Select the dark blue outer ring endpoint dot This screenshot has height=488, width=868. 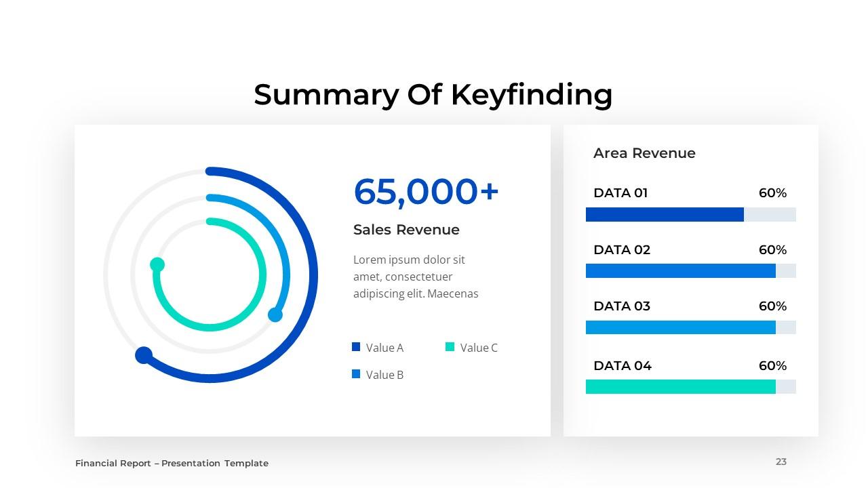[144, 355]
